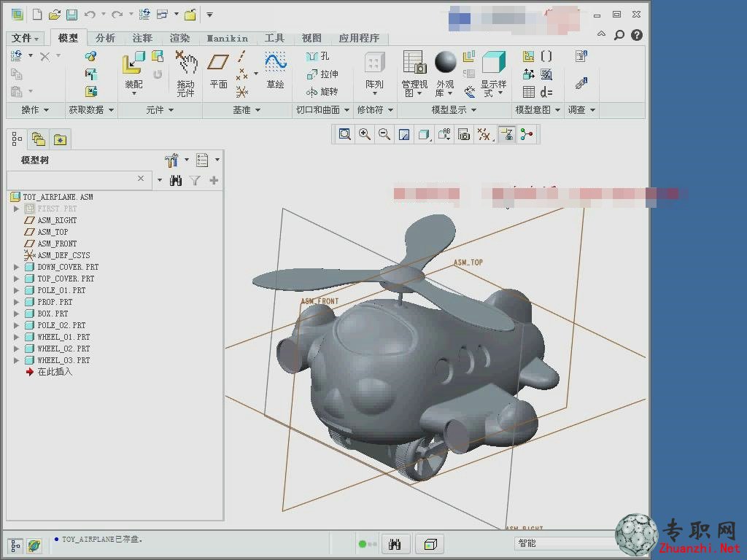The width and height of the screenshot is (747, 560).
Task: Open the Appearance Gallery (外观库) sphere
Action: (x=446, y=62)
